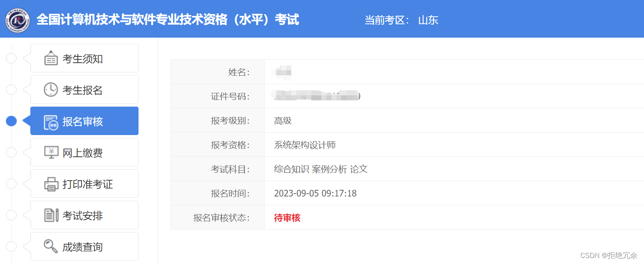The image size is (644, 263).
Task: Click the 考生须知 notice board icon
Action: tap(51, 59)
